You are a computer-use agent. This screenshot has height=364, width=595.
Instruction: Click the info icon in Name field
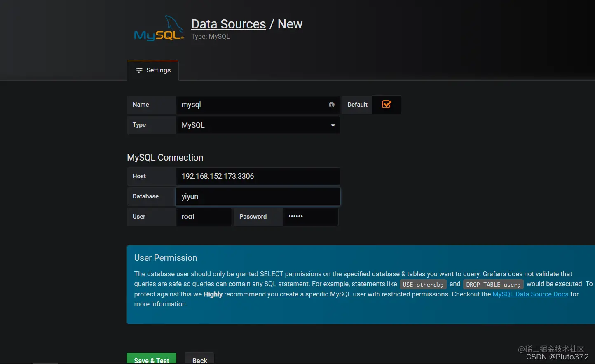pyautogui.click(x=331, y=105)
